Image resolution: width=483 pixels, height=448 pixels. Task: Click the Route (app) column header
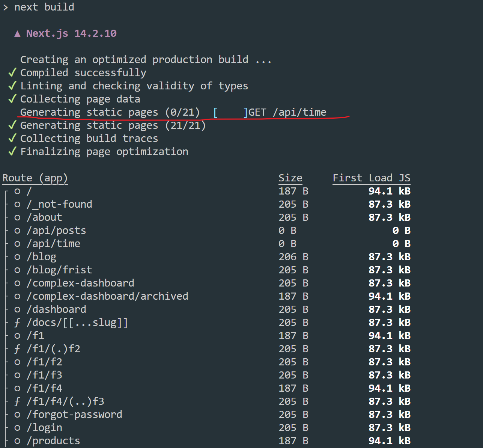(x=35, y=178)
